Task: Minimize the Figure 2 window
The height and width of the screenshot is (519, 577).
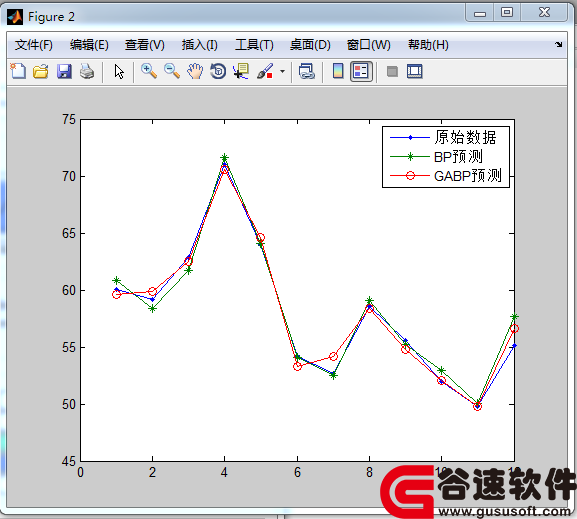Action: [x=480, y=13]
